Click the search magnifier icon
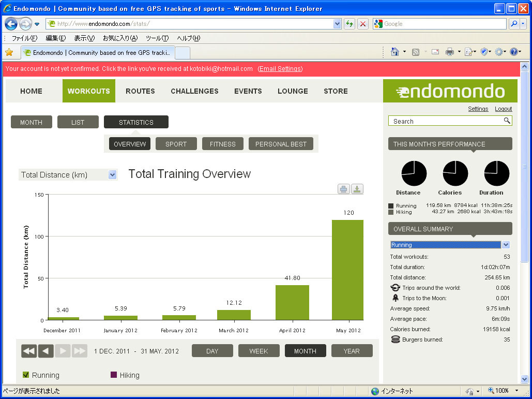 (x=507, y=121)
